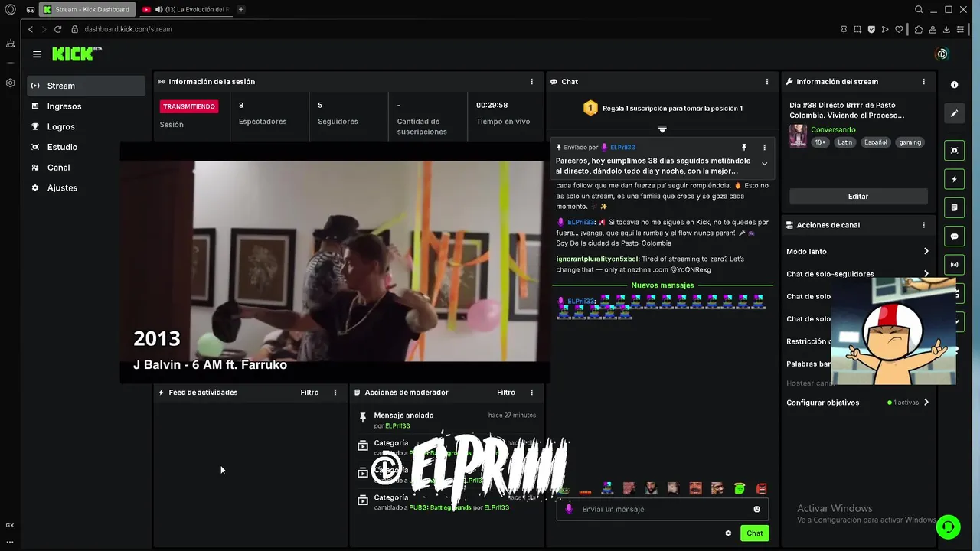The height and width of the screenshot is (551, 980).
Task: Open Acciones de canal options menu
Action: (923, 225)
